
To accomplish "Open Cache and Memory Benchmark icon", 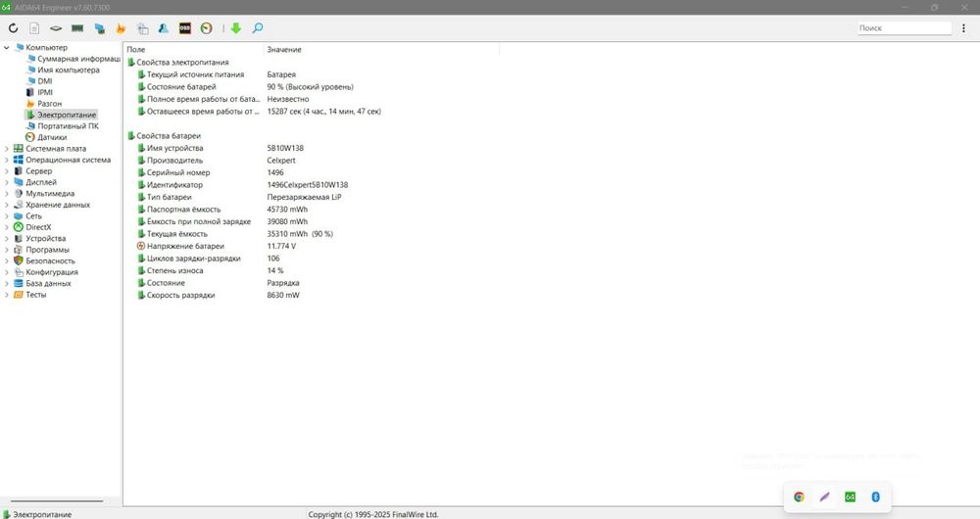I will coord(77,28).
